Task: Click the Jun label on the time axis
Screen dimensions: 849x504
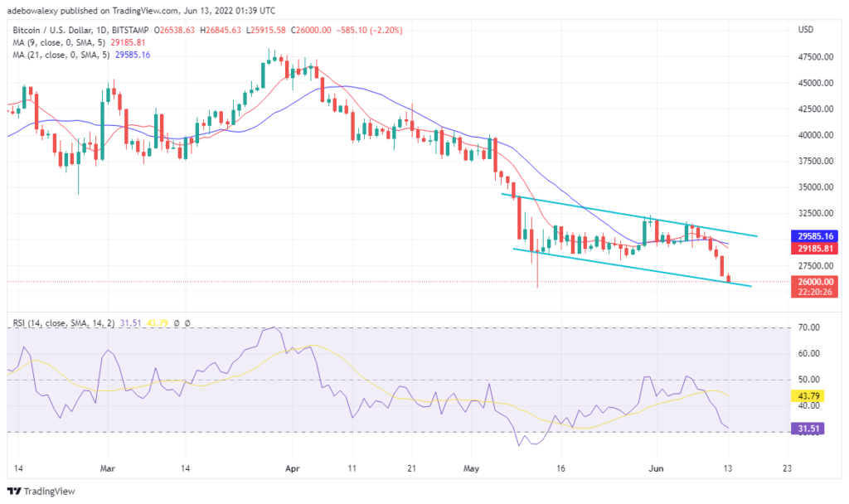Action: point(656,468)
